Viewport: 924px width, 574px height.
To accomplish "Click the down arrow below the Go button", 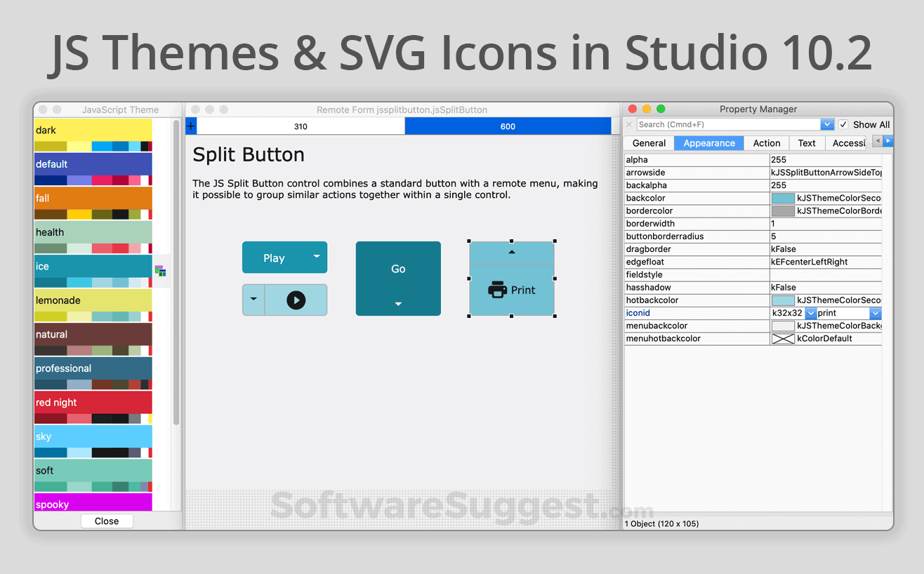I will (x=398, y=304).
